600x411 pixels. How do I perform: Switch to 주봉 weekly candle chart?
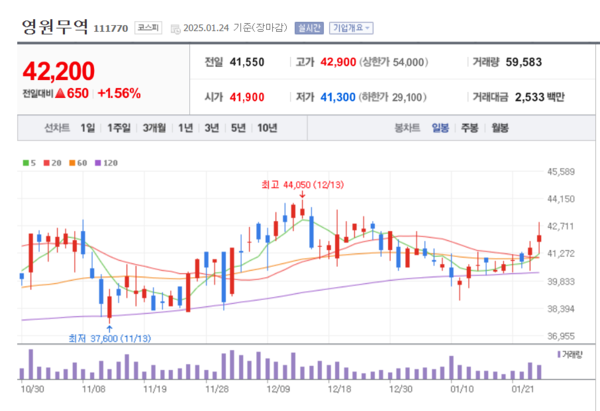pyautogui.click(x=470, y=128)
